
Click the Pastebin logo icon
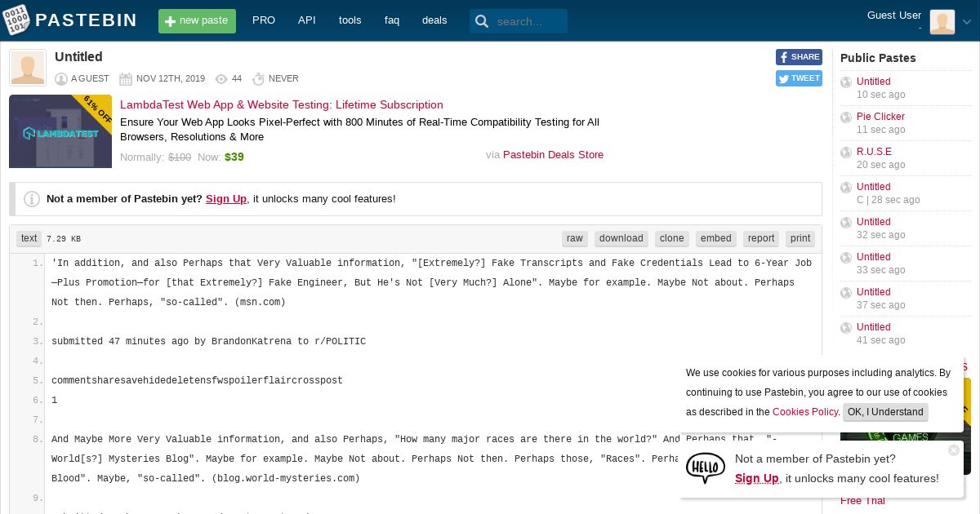16,20
